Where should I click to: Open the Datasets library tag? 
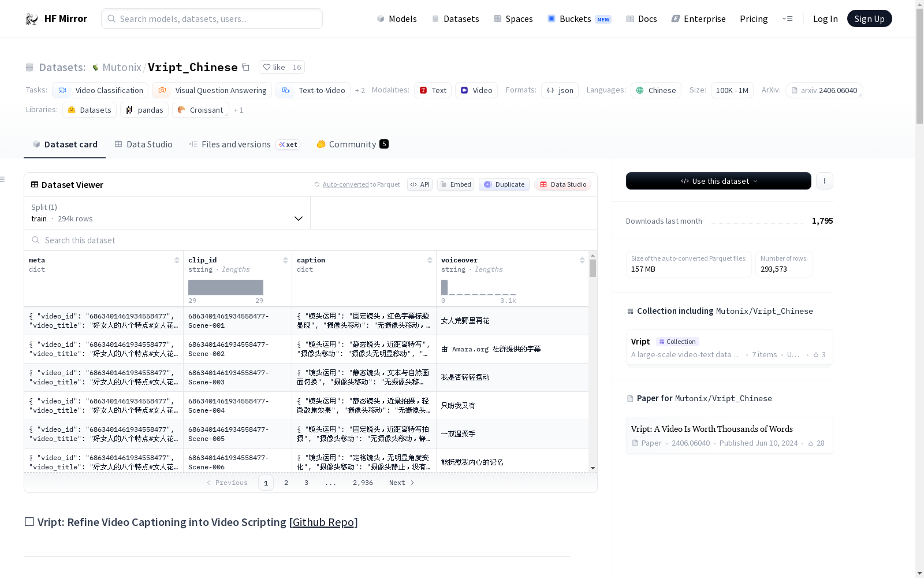pos(90,110)
